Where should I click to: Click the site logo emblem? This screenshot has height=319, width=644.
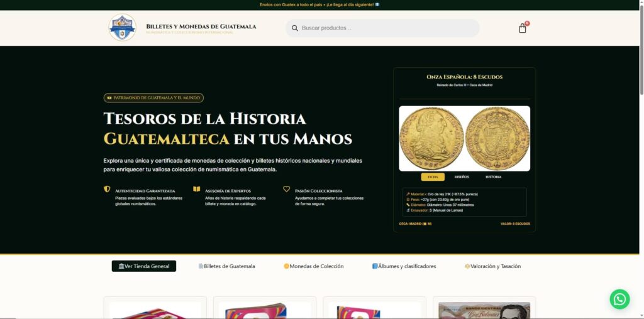click(x=123, y=28)
